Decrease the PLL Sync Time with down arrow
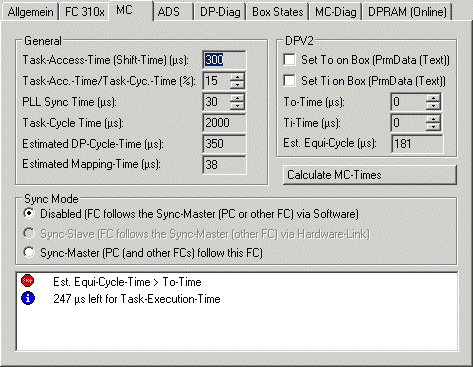Image resolution: width=473 pixels, height=367 pixels. click(237, 106)
